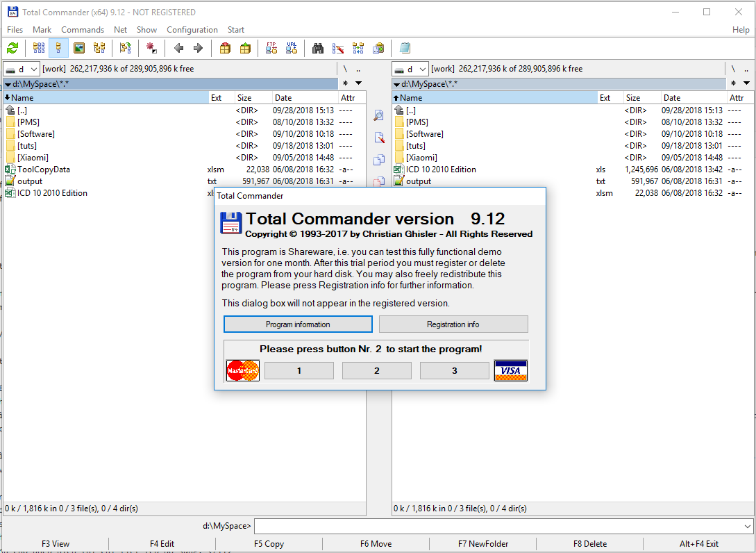Screen dimensions: 756x553
Task: Click the F3 View button
Action: 56,544
